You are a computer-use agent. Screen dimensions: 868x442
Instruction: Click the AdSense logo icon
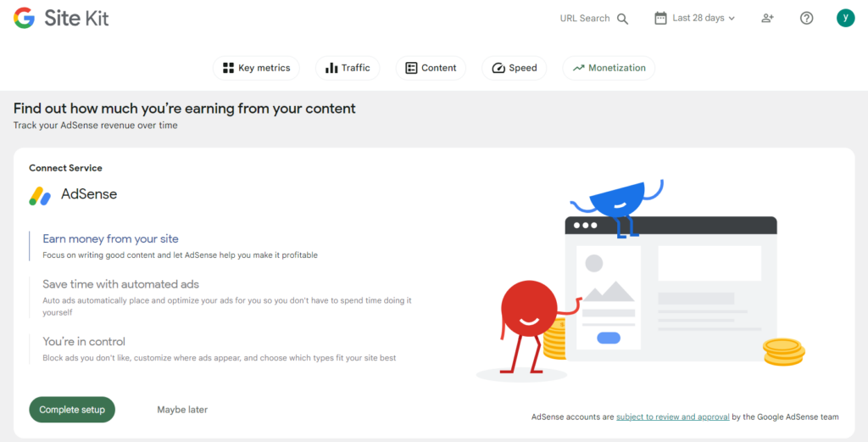tap(40, 195)
